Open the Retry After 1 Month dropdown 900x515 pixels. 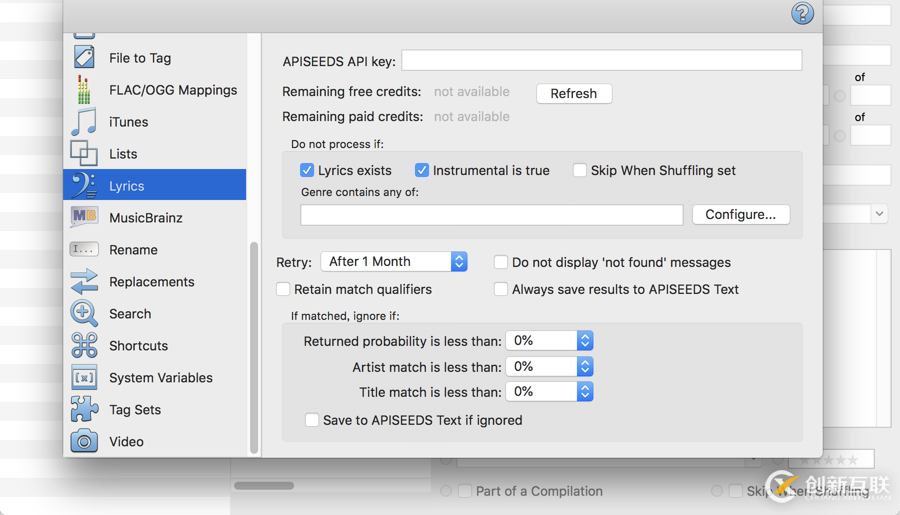coord(394,262)
